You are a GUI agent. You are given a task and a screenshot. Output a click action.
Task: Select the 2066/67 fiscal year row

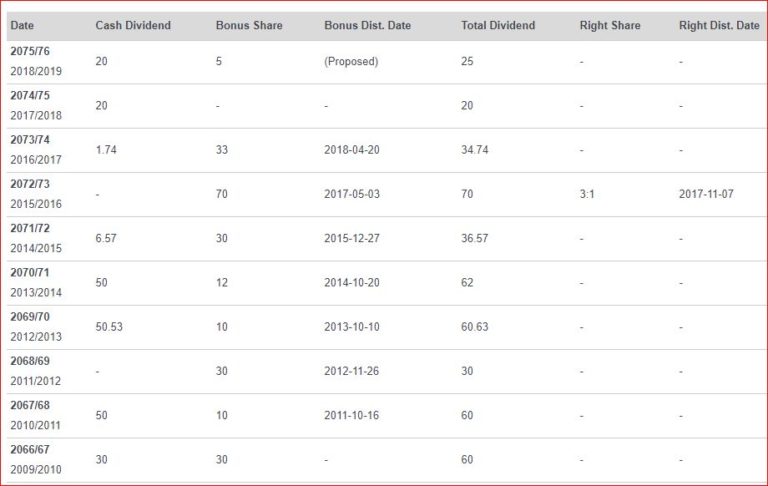pyautogui.click(x=387, y=460)
